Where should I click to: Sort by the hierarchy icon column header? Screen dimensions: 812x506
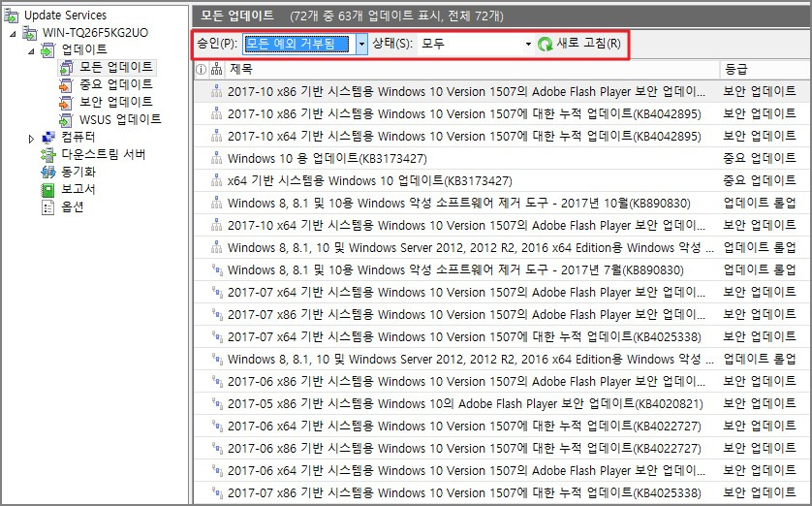coord(216,70)
